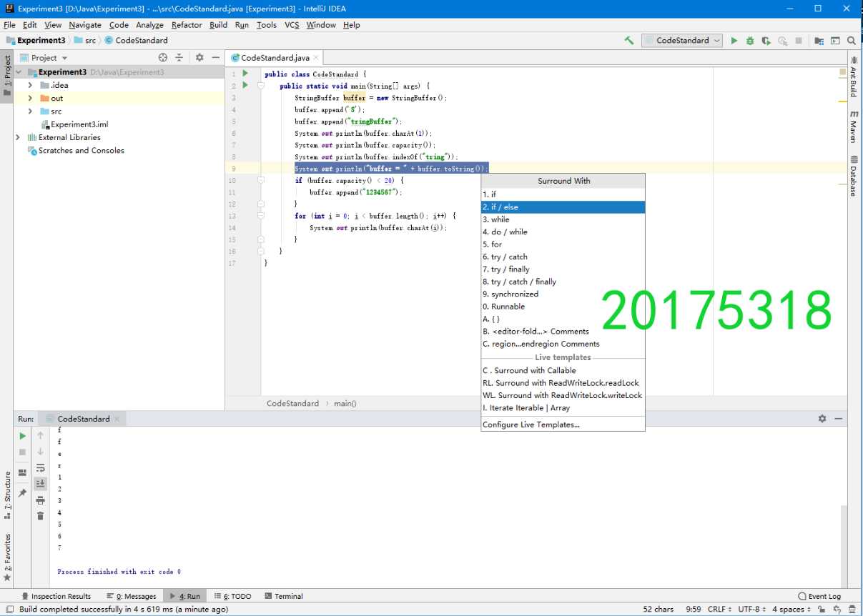Close the CodeStandard Run tab
863x616 pixels.
(x=117, y=419)
